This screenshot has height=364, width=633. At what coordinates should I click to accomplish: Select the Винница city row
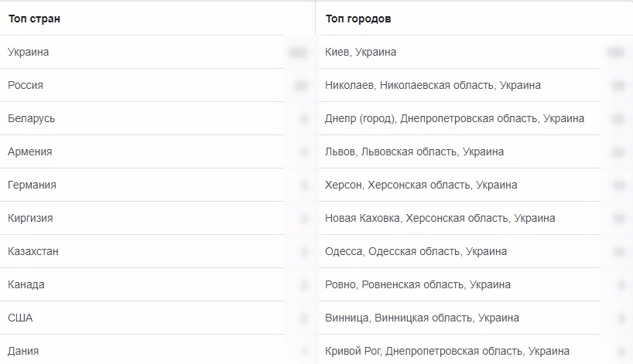tap(423, 318)
